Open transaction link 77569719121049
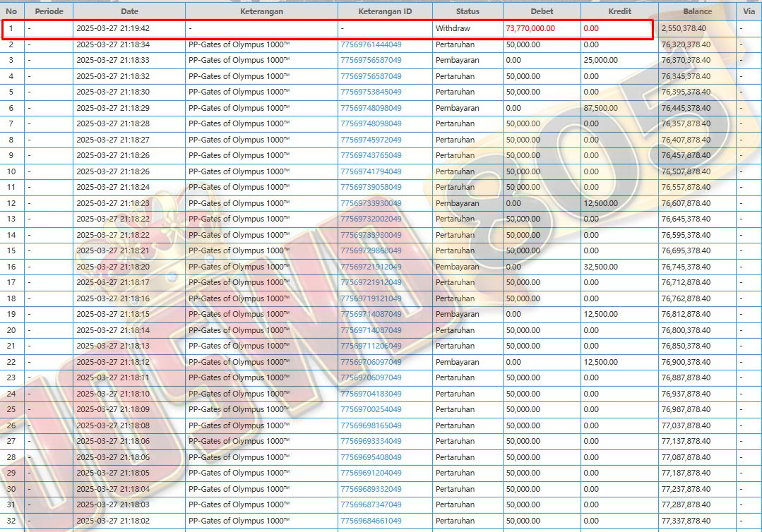762x532 pixels. [371, 298]
